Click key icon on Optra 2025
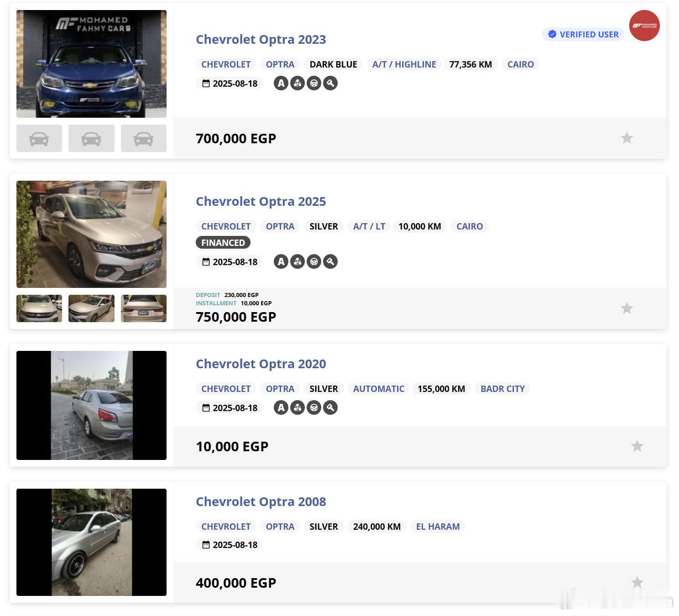679x616 pixels. pyautogui.click(x=330, y=261)
